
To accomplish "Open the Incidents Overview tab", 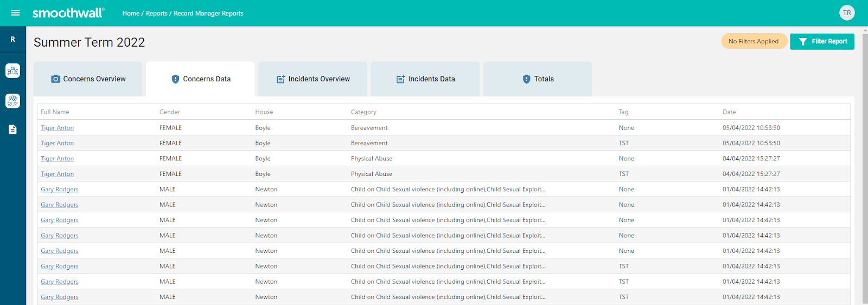I will (x=313, y=79).
